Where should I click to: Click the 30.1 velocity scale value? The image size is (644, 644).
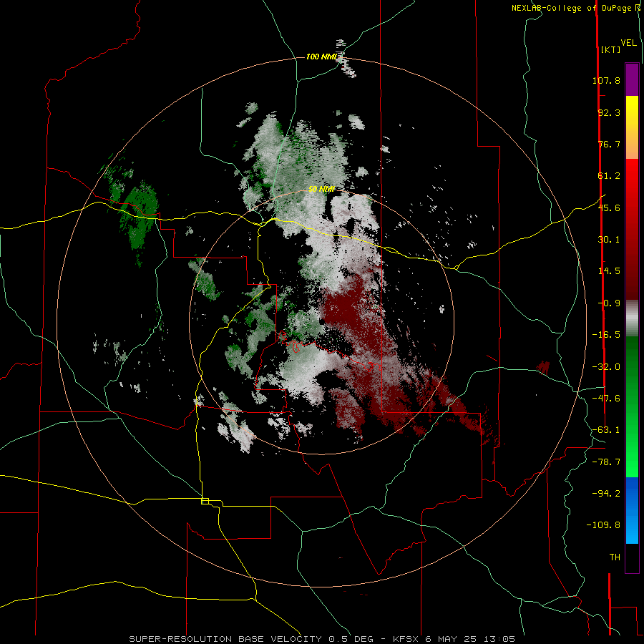coord(609,240)
